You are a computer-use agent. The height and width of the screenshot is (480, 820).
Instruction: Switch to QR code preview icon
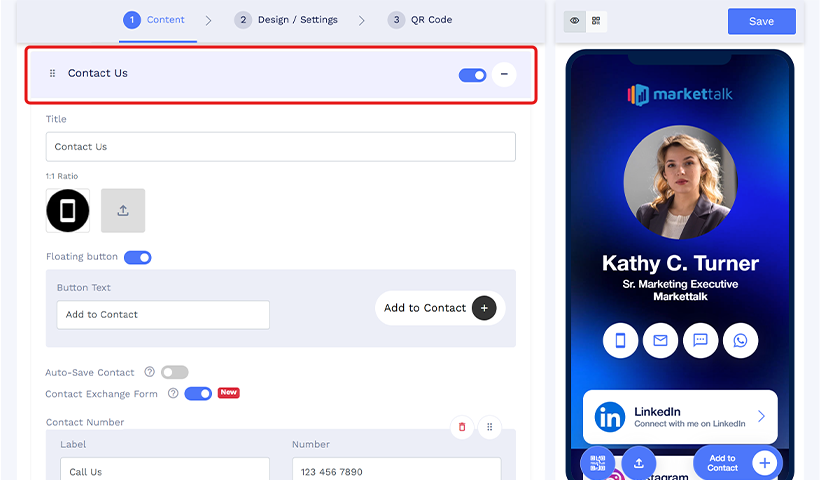pos(596,20)
